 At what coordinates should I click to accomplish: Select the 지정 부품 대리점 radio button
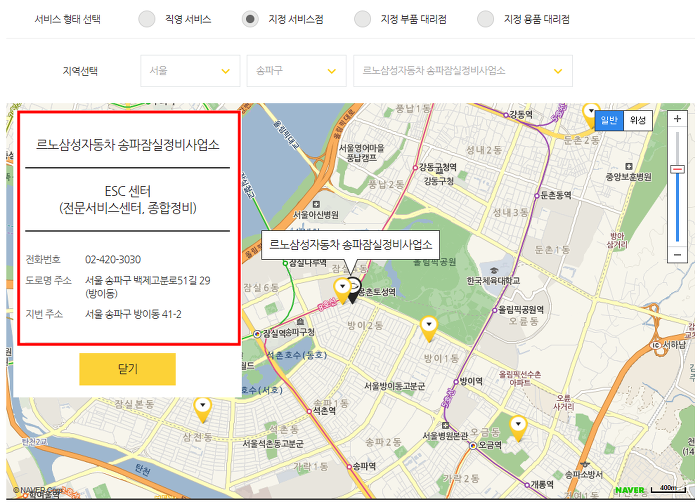tap(362, 19)
